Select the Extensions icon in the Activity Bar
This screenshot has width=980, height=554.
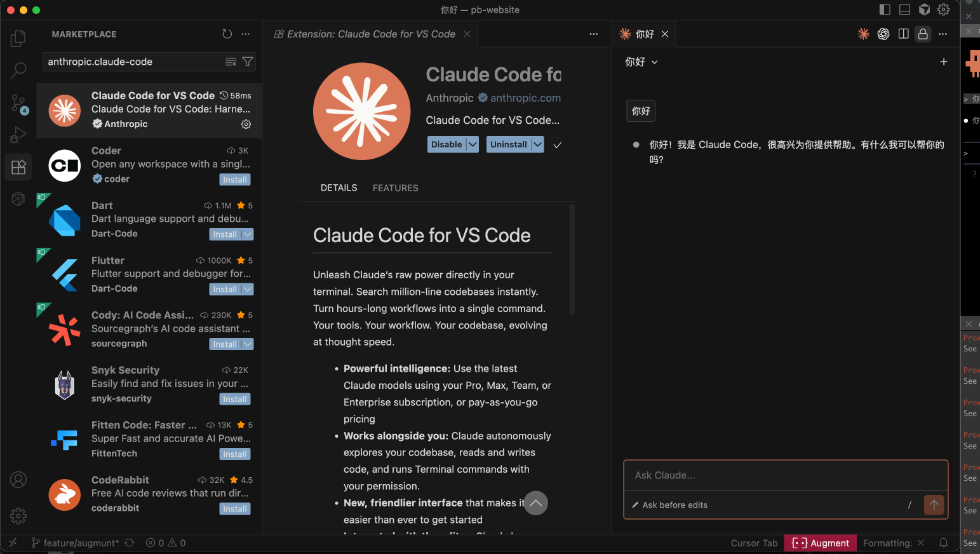coord(18,166)
